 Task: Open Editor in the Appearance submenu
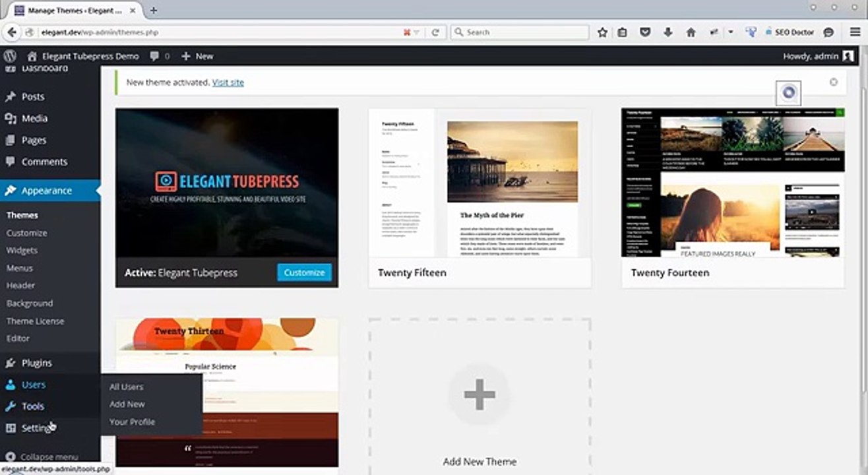point(18,338)
